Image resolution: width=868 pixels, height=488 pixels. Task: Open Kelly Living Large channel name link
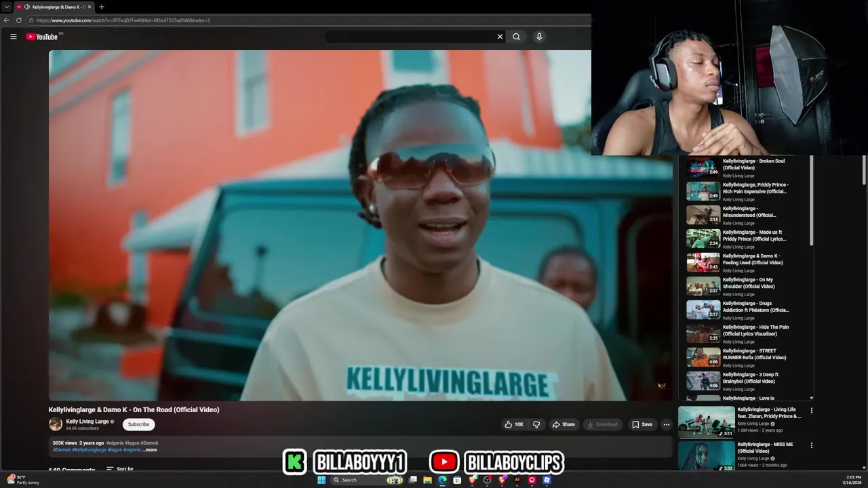pos(87,422)
